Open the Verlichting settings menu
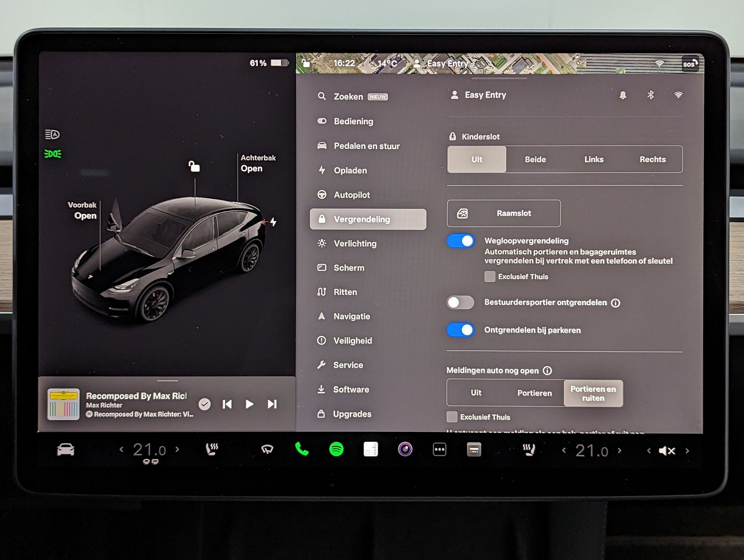Screen dimensions: 744x560 [x=355, y=244]
